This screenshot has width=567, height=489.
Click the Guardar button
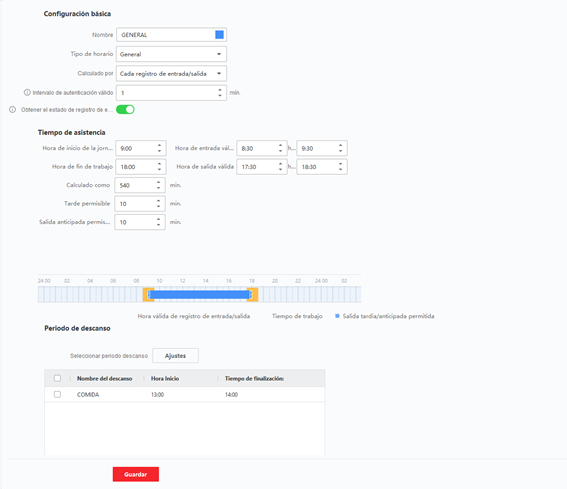tap(136, 474)
